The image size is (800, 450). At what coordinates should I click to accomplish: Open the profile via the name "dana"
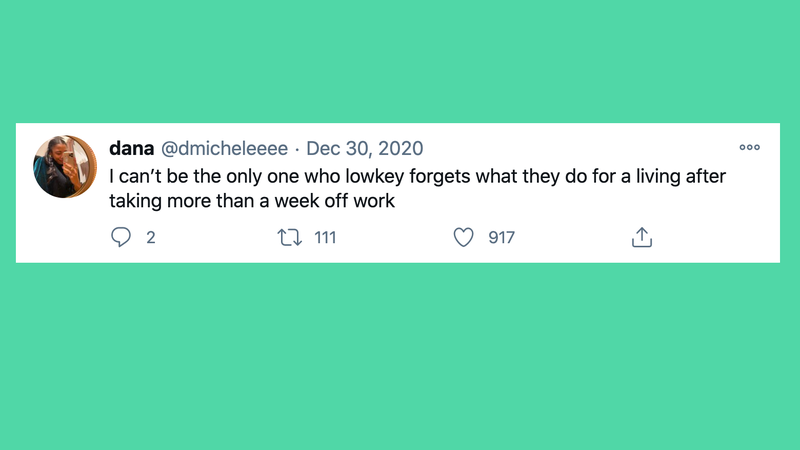click(x=131, y=149)
